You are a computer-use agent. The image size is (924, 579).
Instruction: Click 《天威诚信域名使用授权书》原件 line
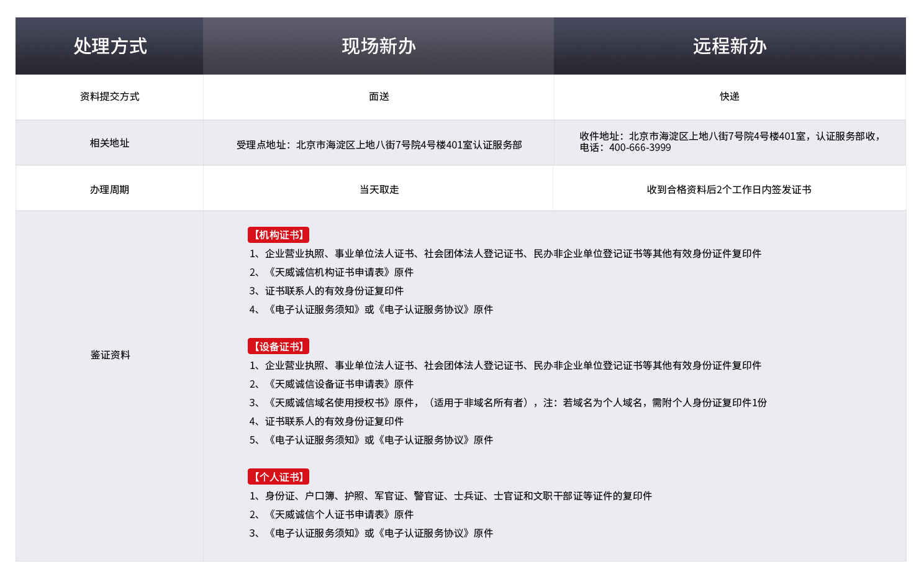pos(342,403)
